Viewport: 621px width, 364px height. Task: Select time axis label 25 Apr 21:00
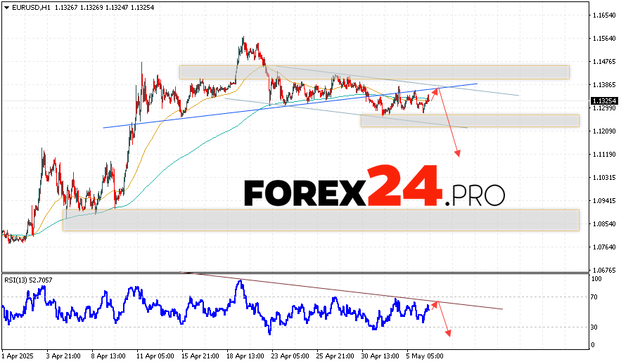click(335, 356)
